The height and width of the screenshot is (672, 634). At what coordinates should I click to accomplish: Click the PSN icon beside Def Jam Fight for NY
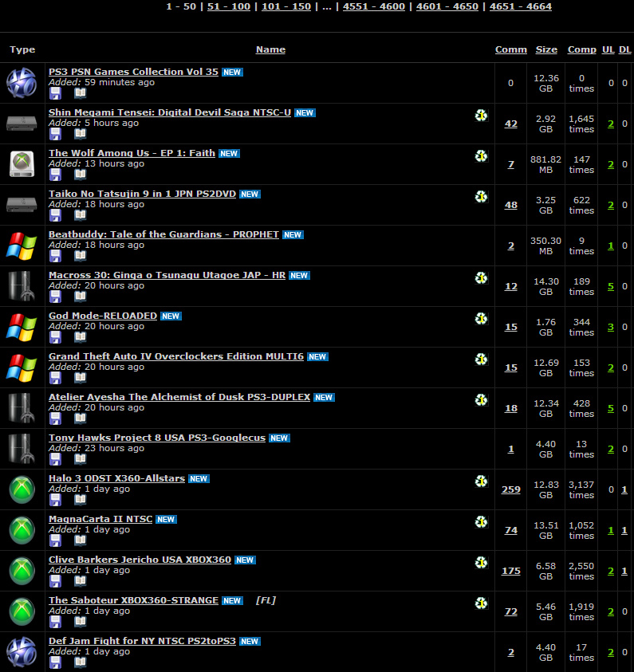[x=22, y=652]
